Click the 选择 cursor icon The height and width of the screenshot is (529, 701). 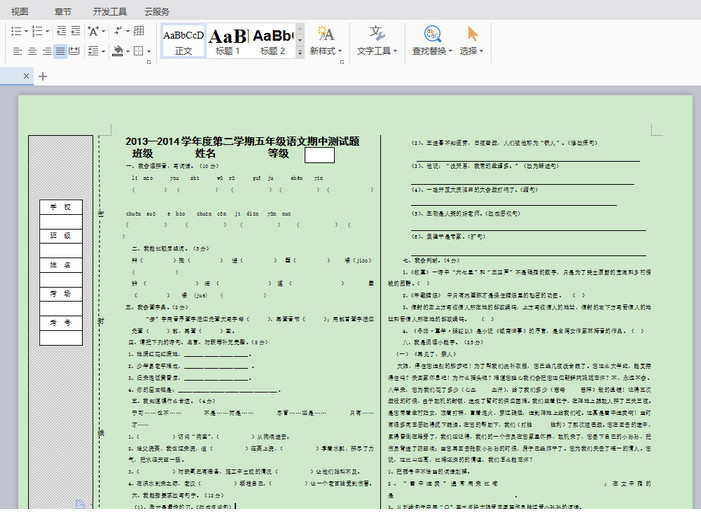point(472,34)
